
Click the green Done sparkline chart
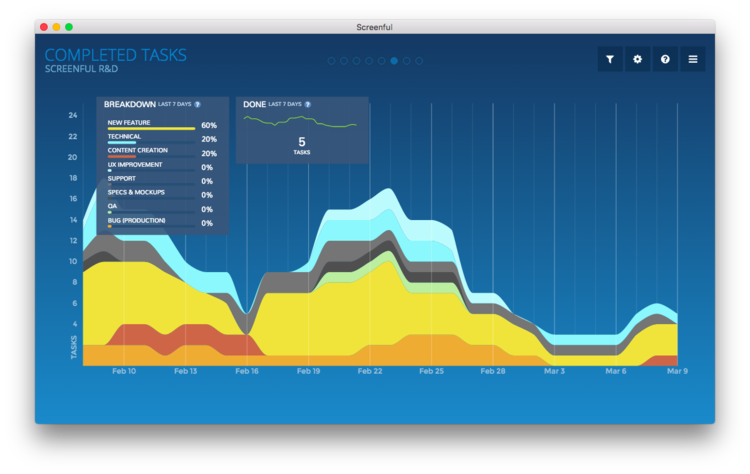tap(300, 121)
